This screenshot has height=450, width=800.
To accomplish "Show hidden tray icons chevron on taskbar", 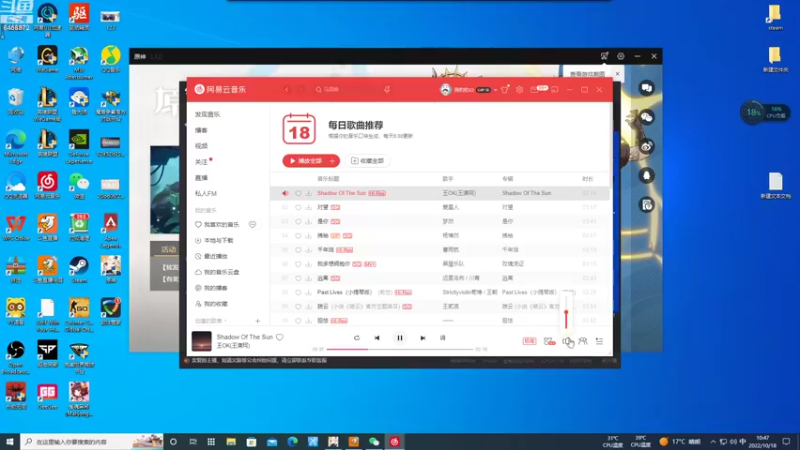I will (713, 441).
